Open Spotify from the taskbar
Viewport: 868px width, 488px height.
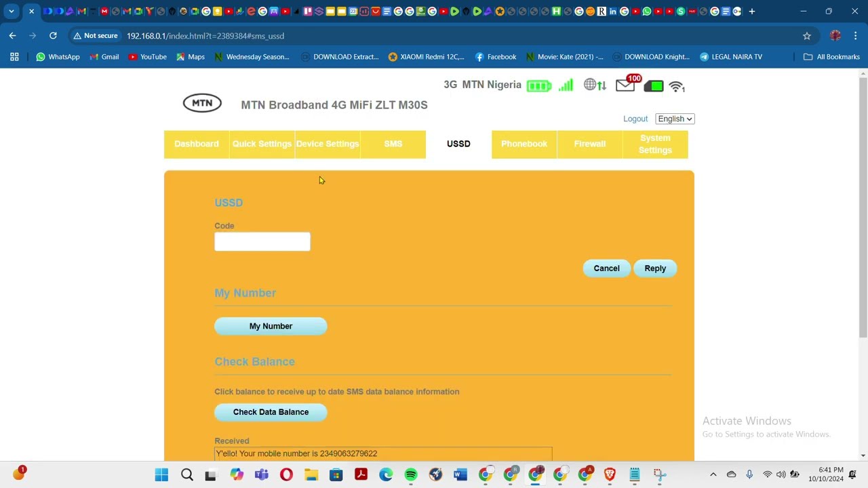411,475
